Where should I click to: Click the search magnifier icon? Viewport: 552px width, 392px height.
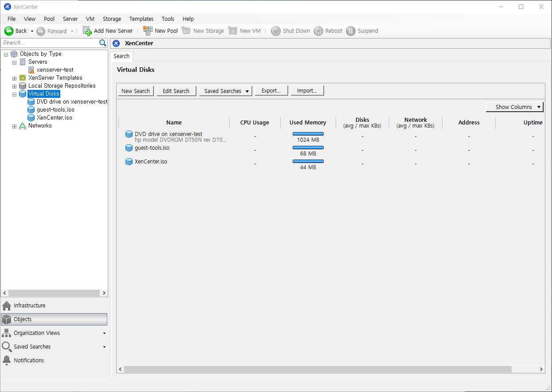pos(103,43)
